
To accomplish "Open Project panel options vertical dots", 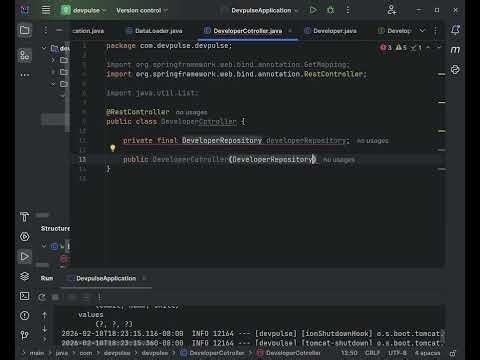I will (45, 30).
